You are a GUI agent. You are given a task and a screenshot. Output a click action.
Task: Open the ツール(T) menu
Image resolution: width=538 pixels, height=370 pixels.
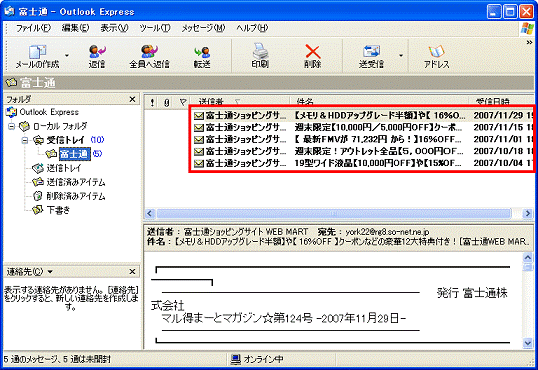pos(155,28)
